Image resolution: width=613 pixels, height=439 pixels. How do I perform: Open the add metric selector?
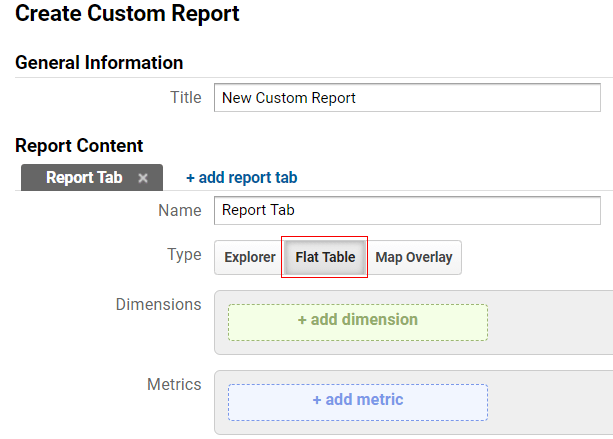pyautogui.click(x=358, y=402)
